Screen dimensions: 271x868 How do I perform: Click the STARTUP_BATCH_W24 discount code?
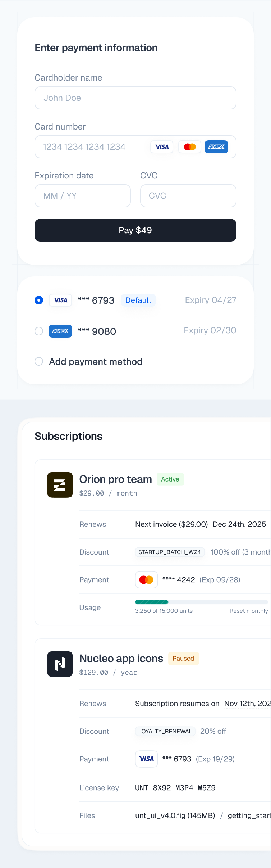[169, 552]
